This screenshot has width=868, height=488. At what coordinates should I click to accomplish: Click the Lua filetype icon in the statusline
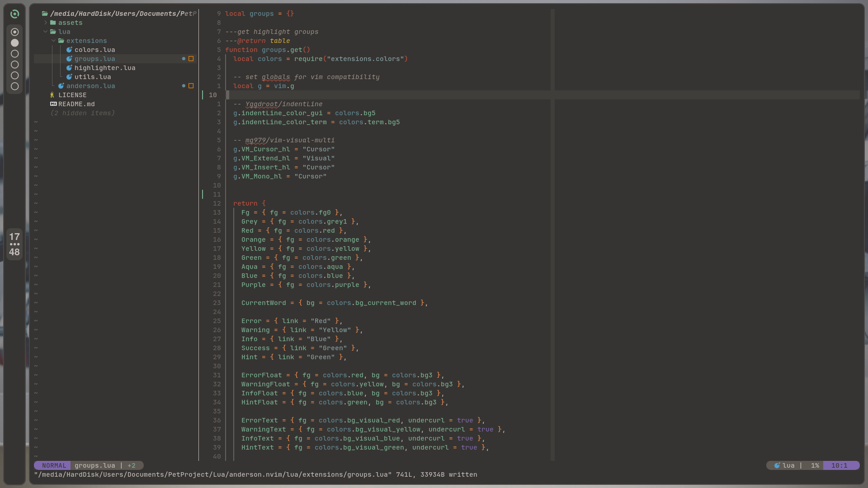pyautogui.click(x=777, y=465)
